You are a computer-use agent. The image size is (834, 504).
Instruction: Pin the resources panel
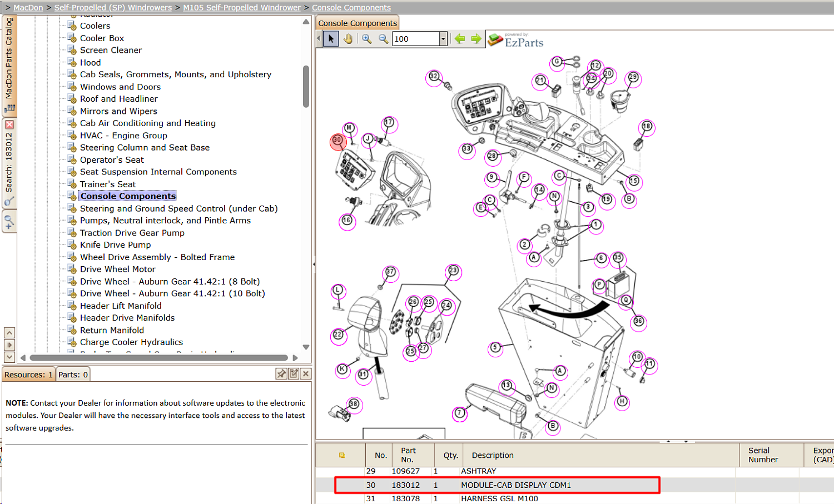[281, 374]
